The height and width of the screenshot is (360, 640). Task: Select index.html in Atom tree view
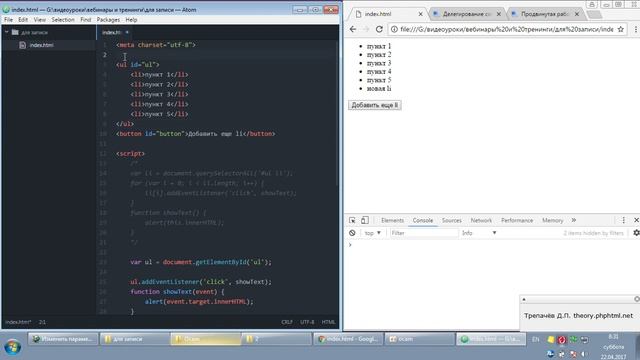tap(41, 45)
